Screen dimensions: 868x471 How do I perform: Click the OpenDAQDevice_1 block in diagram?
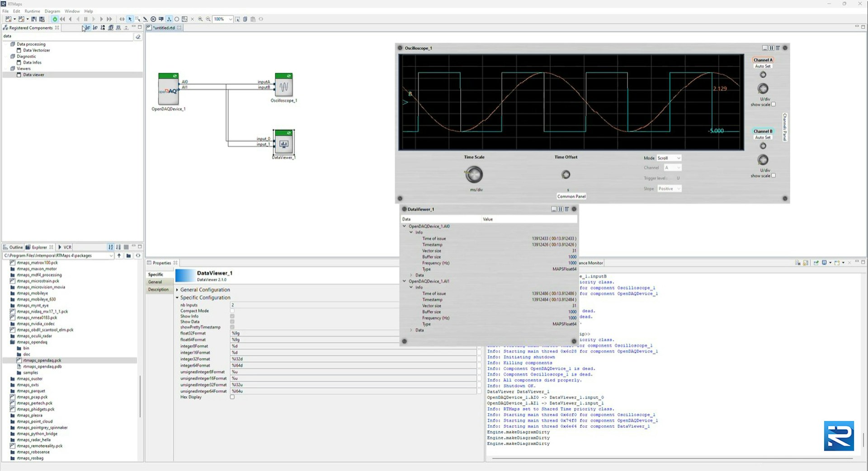(x=168, y=89)
